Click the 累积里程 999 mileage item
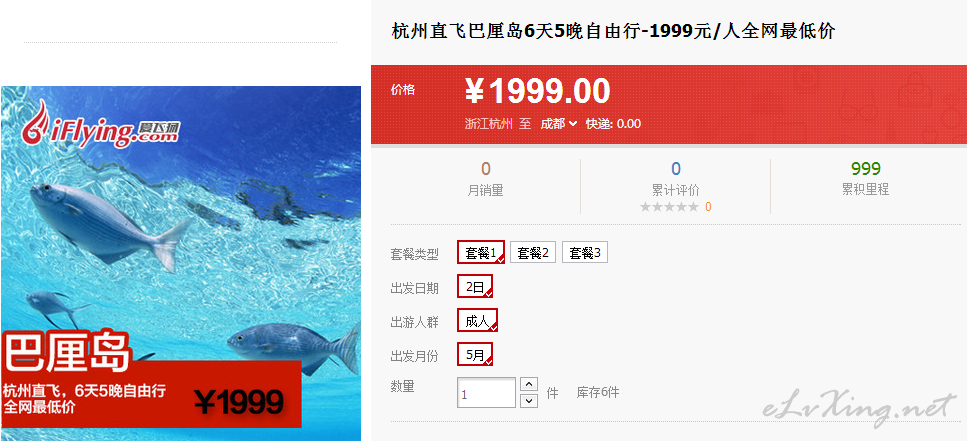Image resolution: width=967 pixels, height=441 pixels. tap(865, 179)
